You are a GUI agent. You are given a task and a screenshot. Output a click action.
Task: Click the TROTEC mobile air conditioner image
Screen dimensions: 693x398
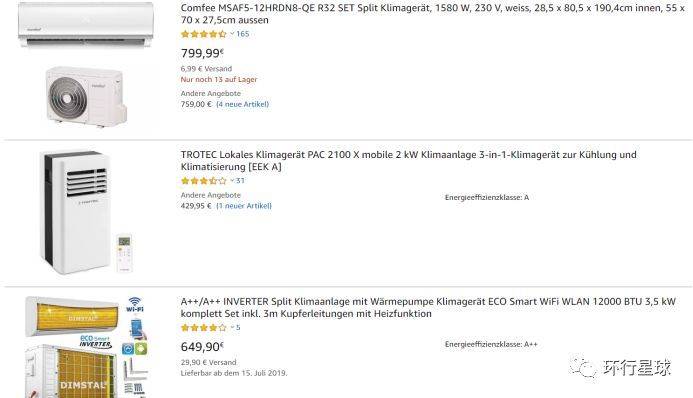[x=76, y=212]
